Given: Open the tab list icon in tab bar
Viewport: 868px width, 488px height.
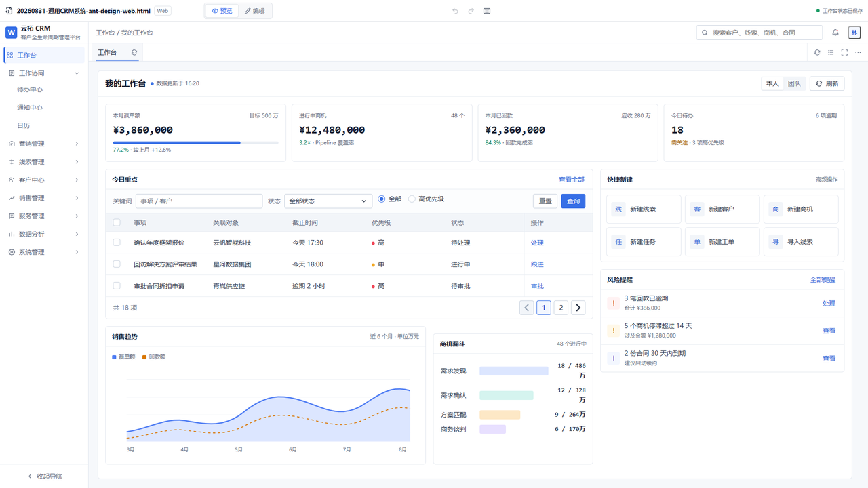Looking at the screenshot, I should click(831, 52).
